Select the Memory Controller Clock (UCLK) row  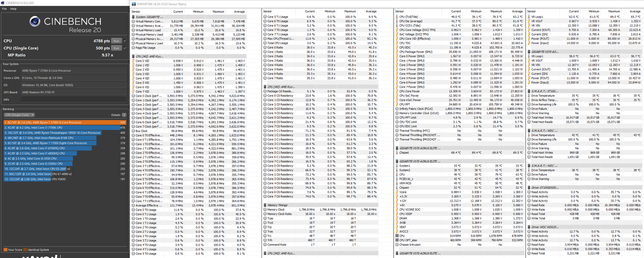tap(459, 113)
